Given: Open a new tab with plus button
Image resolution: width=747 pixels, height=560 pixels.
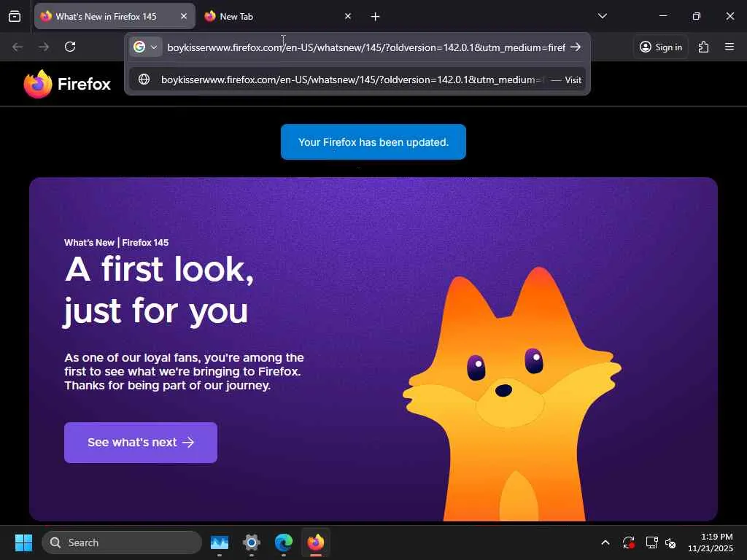Looking at the screenshot, I should pyautogui.click(x=376, y=17).
